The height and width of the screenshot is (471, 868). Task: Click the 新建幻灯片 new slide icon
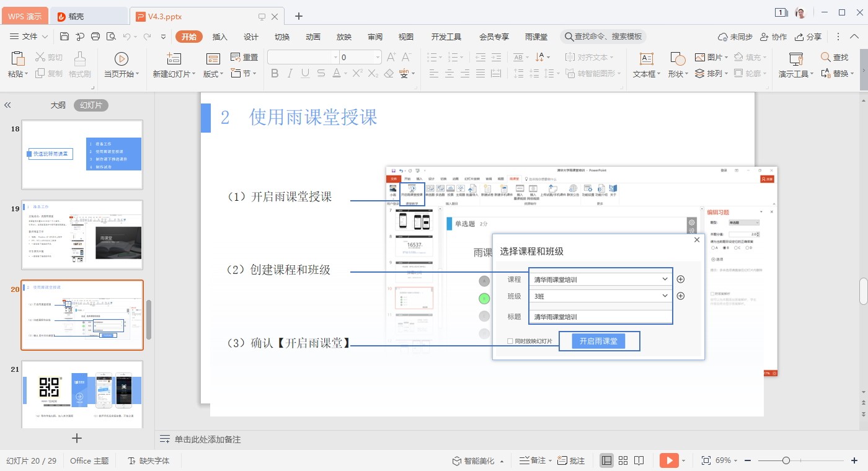pos(174,59)
